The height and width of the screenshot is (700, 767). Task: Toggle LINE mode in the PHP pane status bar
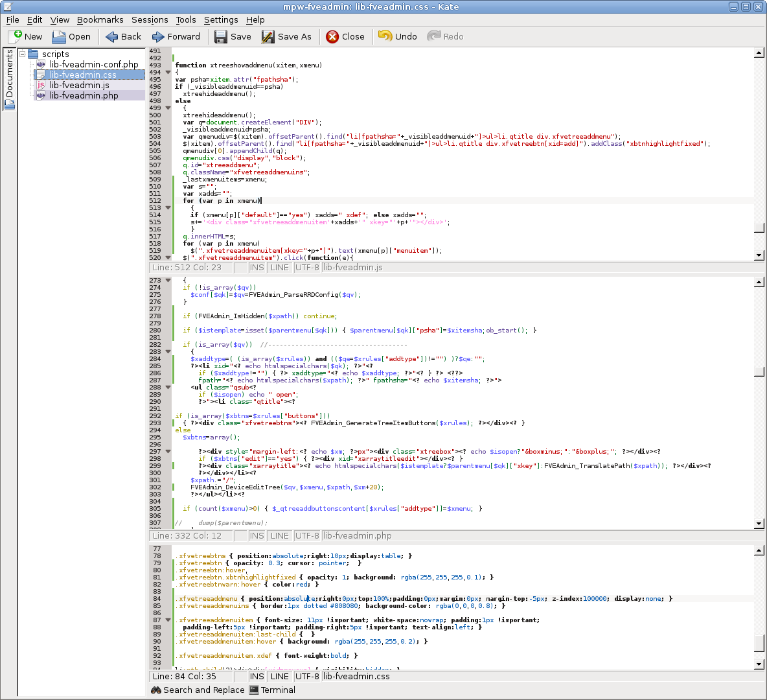click(x=280, y=535)
